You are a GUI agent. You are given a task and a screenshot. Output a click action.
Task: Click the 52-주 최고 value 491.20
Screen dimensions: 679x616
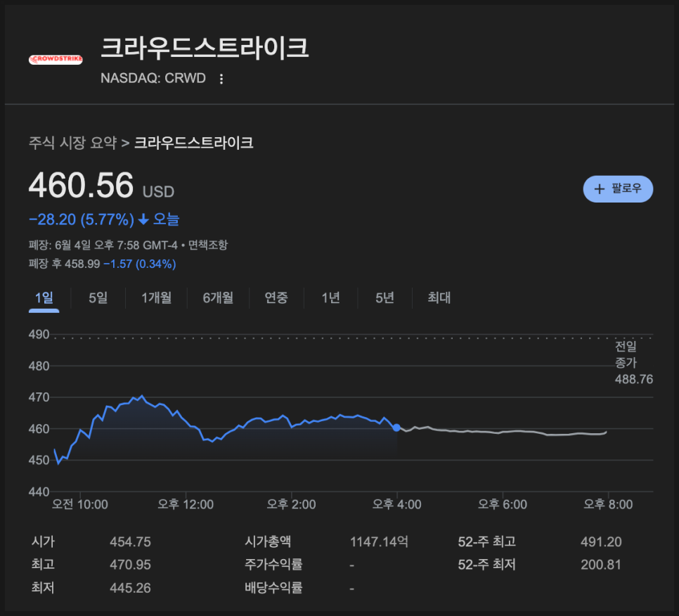point(601,542)
